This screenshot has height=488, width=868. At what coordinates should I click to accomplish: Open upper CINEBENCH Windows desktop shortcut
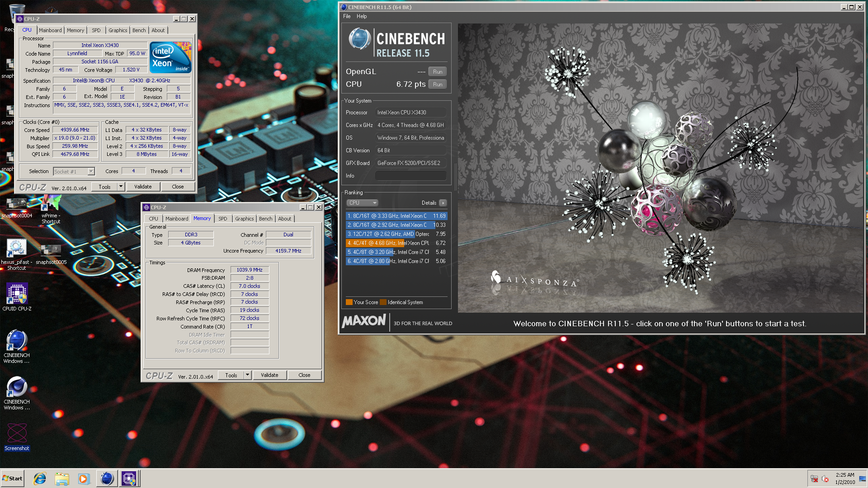pos(17,347)
